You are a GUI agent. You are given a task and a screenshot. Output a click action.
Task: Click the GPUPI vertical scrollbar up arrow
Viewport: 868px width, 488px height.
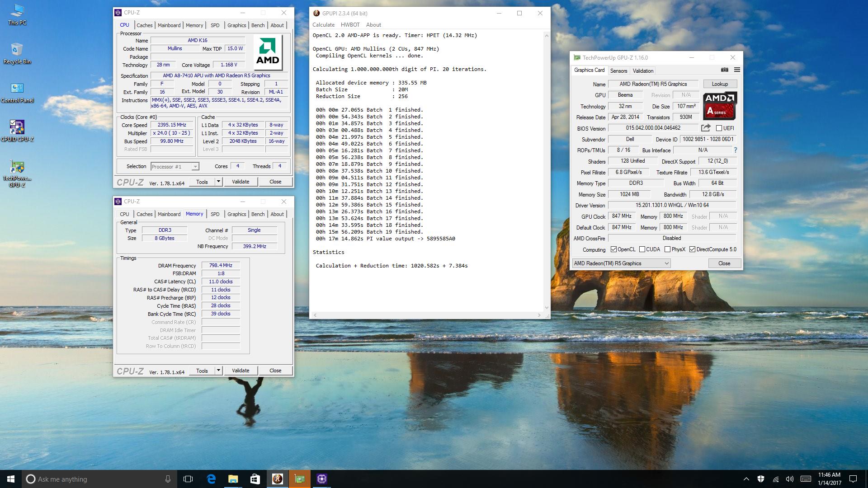coord(547,35)
